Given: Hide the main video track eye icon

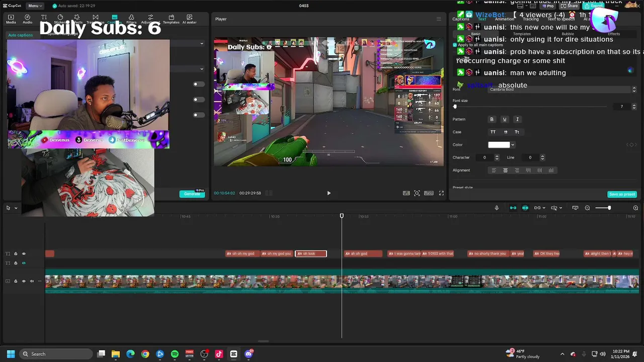Looking at the screenshot, I should tap(23, 281).
